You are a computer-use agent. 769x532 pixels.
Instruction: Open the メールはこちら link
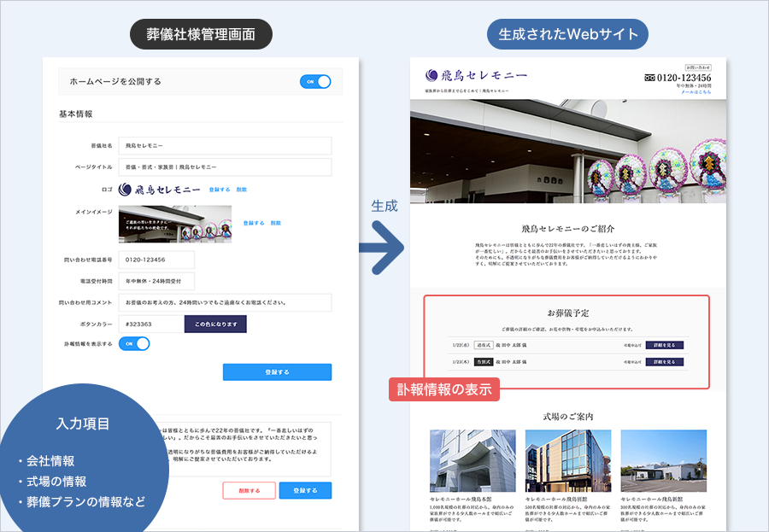point(696,91)
